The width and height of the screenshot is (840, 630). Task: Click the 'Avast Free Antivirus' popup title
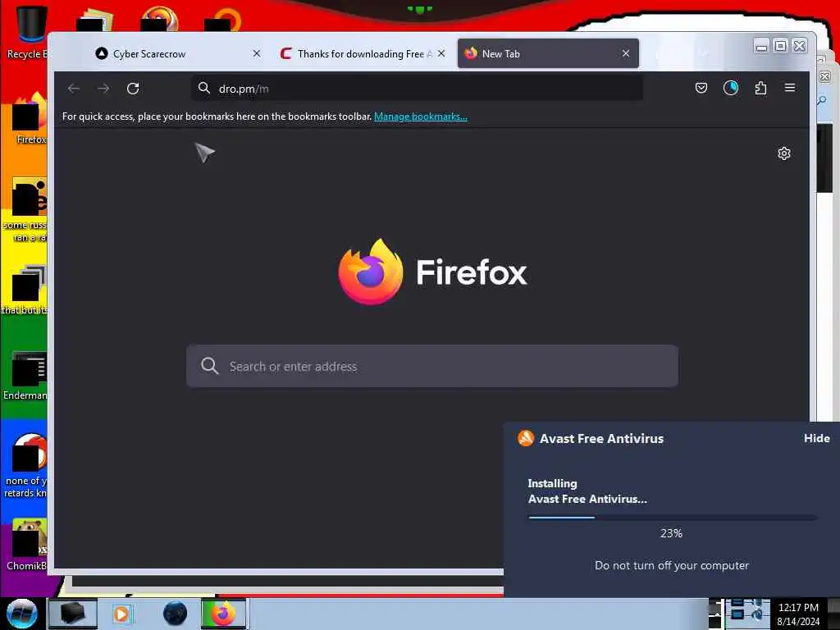pos(601,439)
